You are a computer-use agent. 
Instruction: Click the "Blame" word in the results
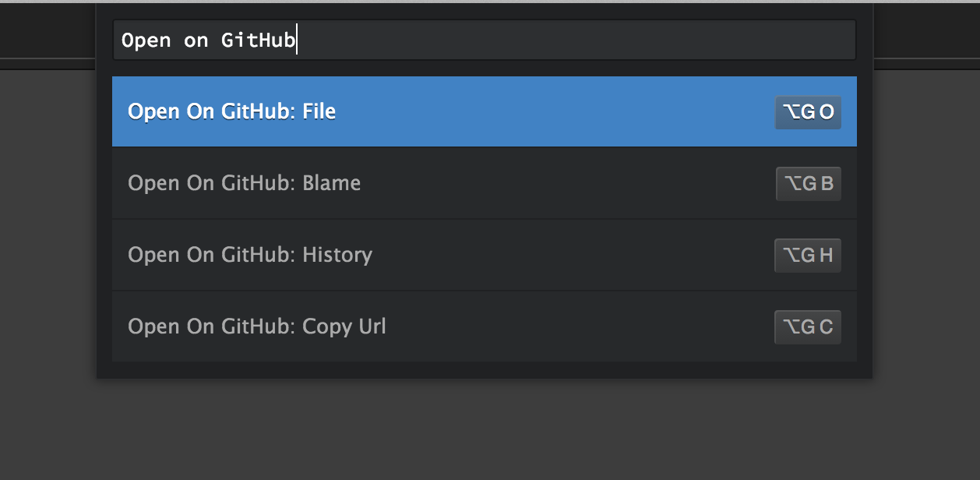[331, 183]
